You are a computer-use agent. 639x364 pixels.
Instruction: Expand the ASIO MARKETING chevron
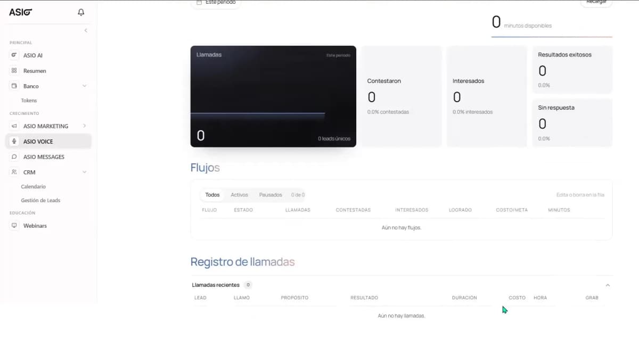click(84, 126)
